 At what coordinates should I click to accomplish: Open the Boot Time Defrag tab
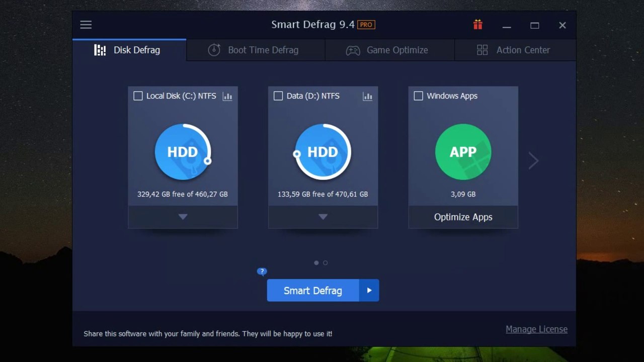(256, 50)
